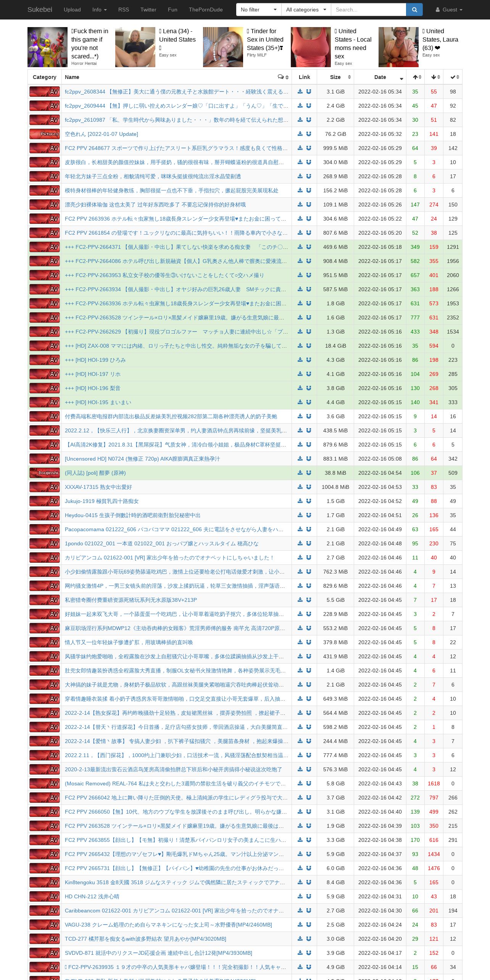
Task: Download torrent file for VAGU-238 row
Action: click(x=300, y=925)
